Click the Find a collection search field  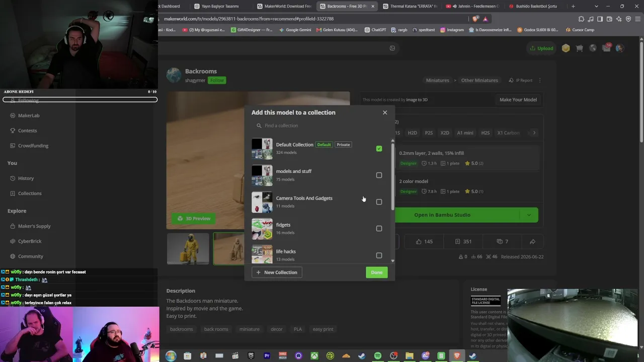[319, 126]
